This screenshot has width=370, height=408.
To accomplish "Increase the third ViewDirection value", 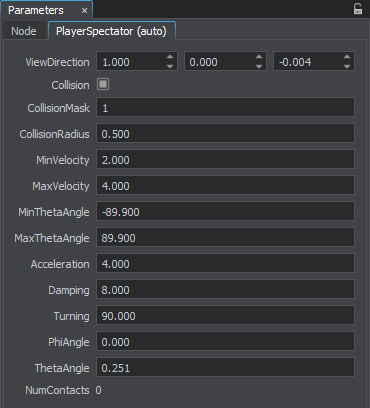I will (347, 57).
